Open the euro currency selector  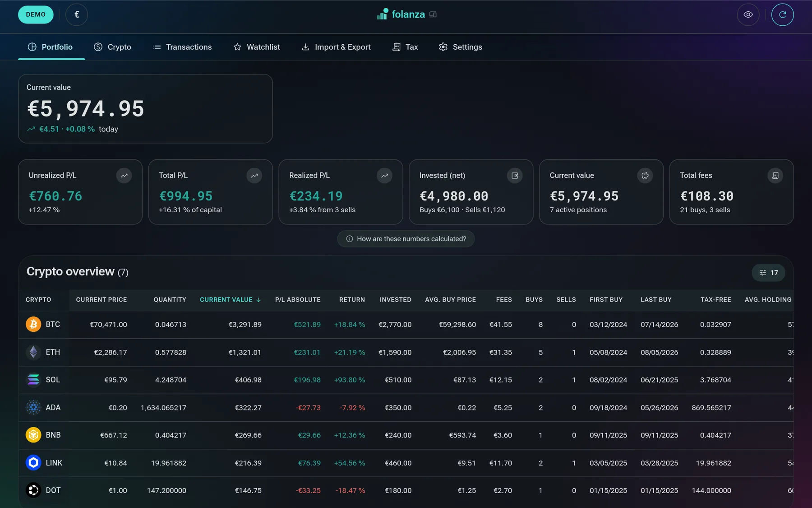tap(77, 14)
